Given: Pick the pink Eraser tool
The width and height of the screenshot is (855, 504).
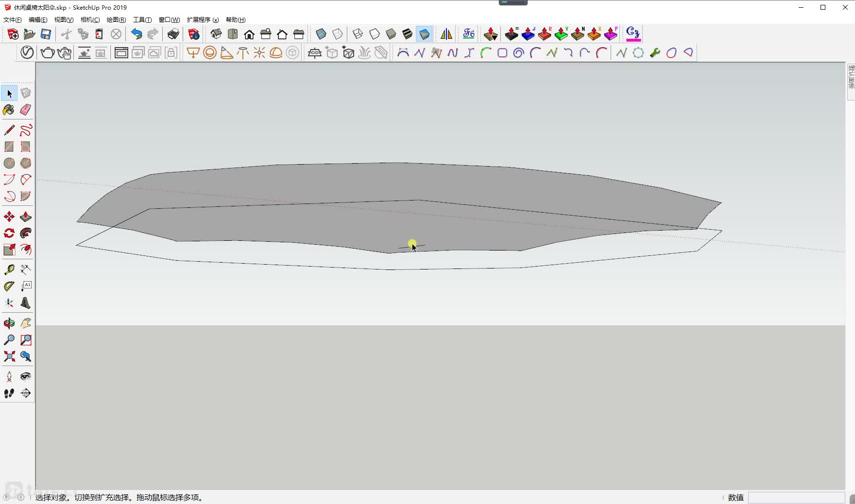Looking at the screenshot, I should (26, 110).
